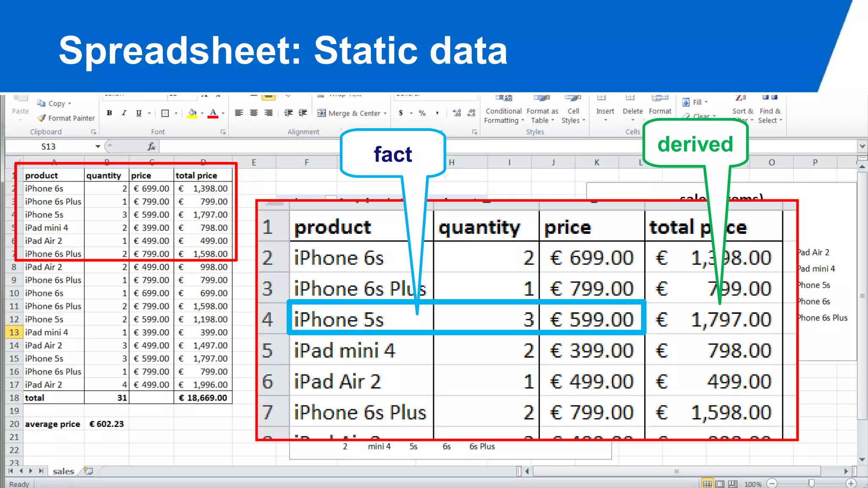
Task: Click Format cells button
Action: point(660,109)
